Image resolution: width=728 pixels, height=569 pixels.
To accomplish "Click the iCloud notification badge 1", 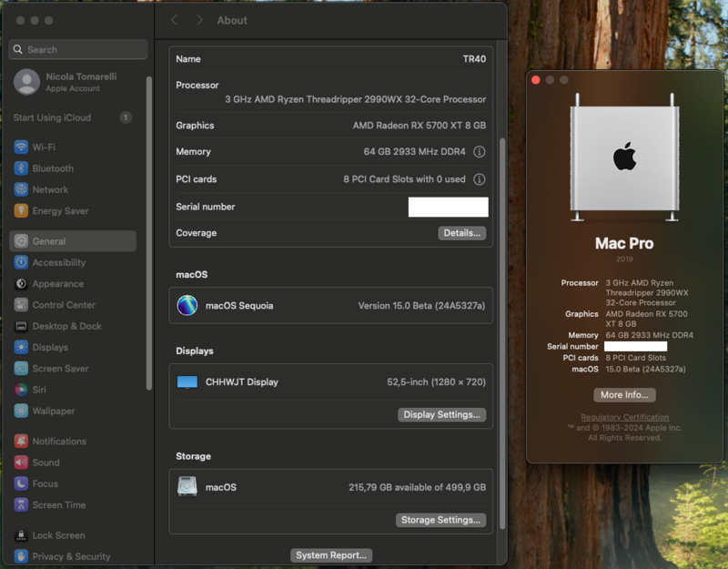I will [x=126, y=117].
